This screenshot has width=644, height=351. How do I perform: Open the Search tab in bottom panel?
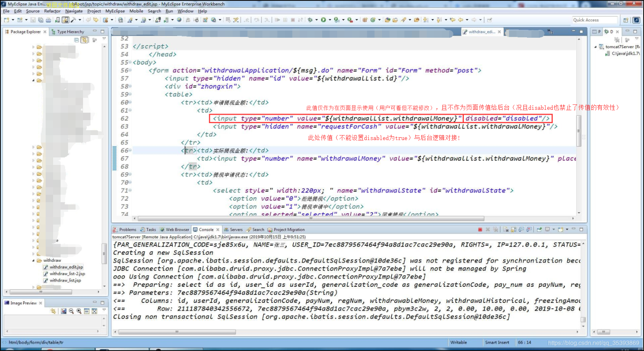255,230
